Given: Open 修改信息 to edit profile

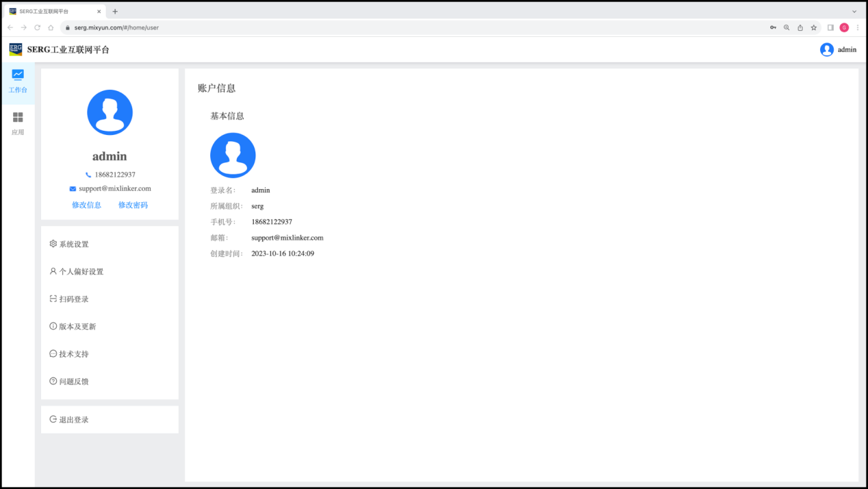Looking at the screenshot, I should pos(86,205).
